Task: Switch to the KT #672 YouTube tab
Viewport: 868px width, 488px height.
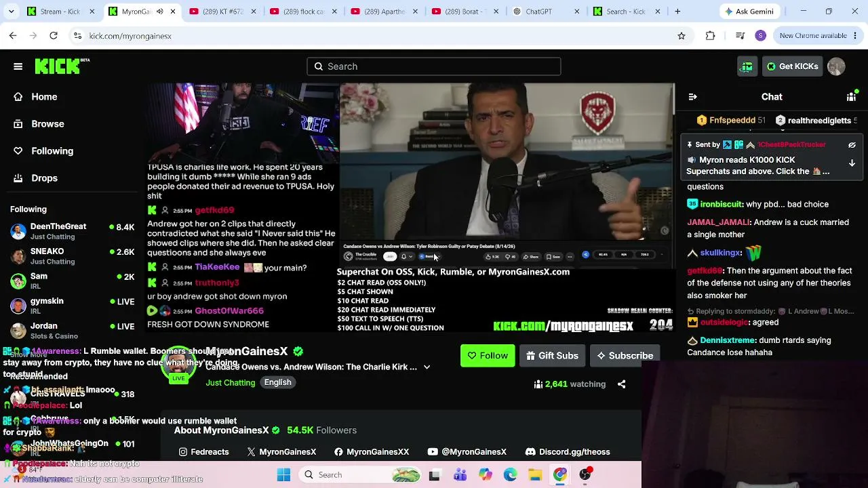Action: point(223,12)
